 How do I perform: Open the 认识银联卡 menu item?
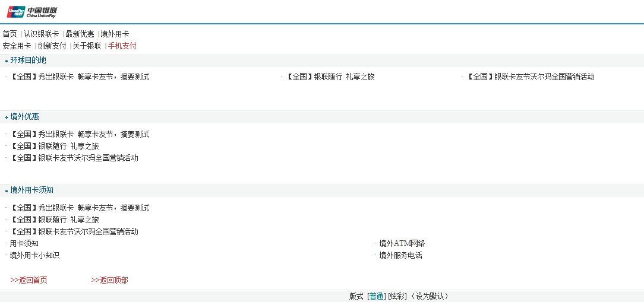(42, 34)
